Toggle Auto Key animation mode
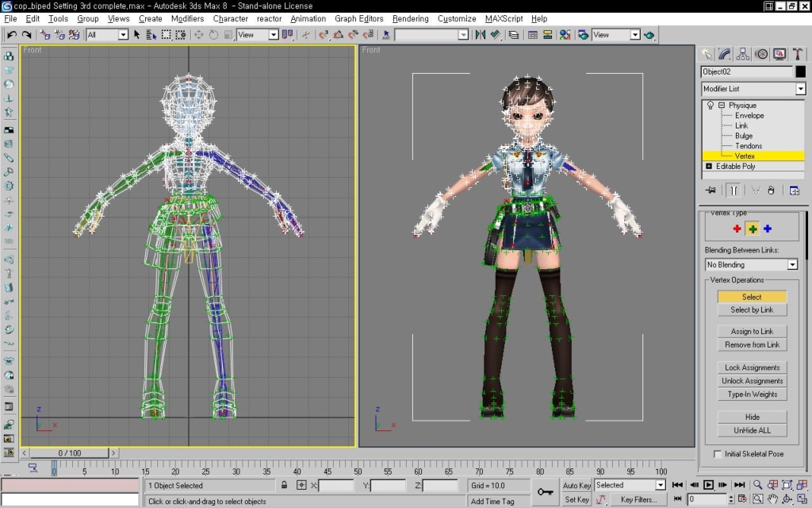Viewport: 812px width, 508px height. (576, 485)
